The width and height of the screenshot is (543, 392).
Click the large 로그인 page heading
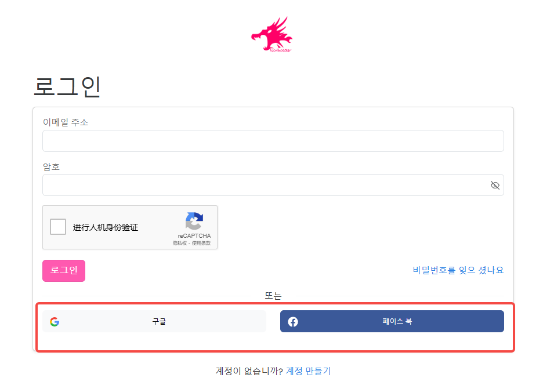[67, 87]
